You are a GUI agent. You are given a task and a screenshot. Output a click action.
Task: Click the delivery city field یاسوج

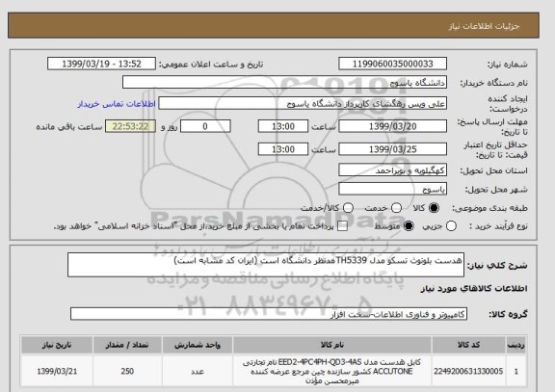392,189
